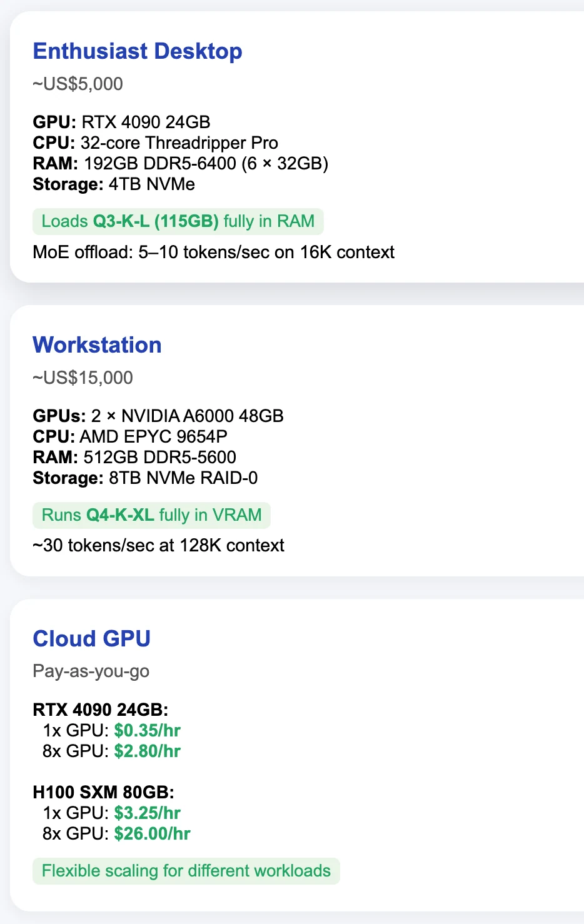Viewport: 584px width, 924px height.
Task: Click the Runs Q4-K-XL fully in VRAM badge
Action: (x=151, y=515)
